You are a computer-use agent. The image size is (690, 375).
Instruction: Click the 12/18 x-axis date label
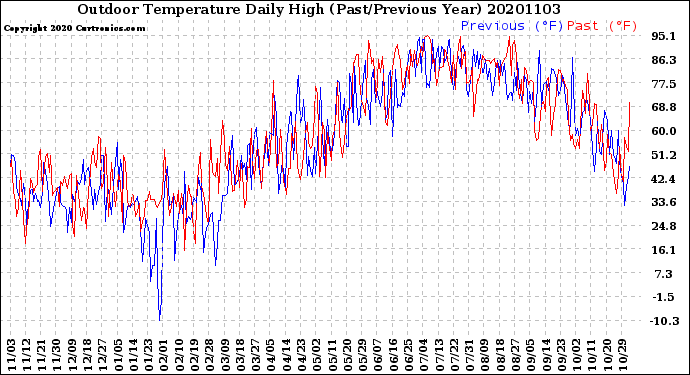[88, 355]
